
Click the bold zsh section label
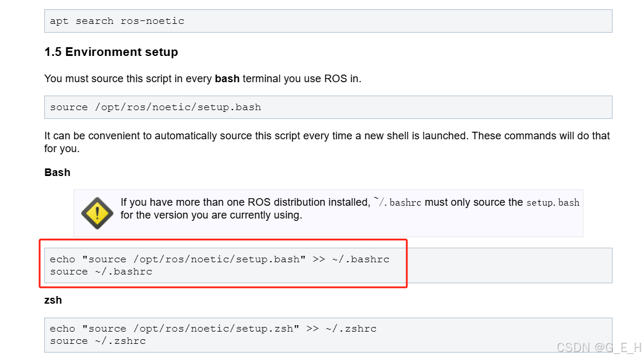pyautogui.click(x=52, y=300)
